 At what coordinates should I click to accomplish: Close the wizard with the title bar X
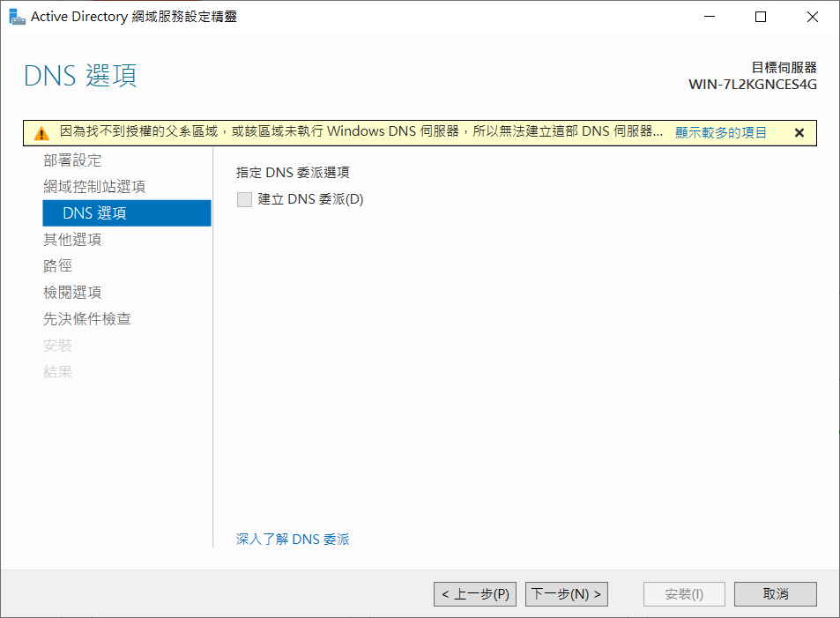pos(810,17)
